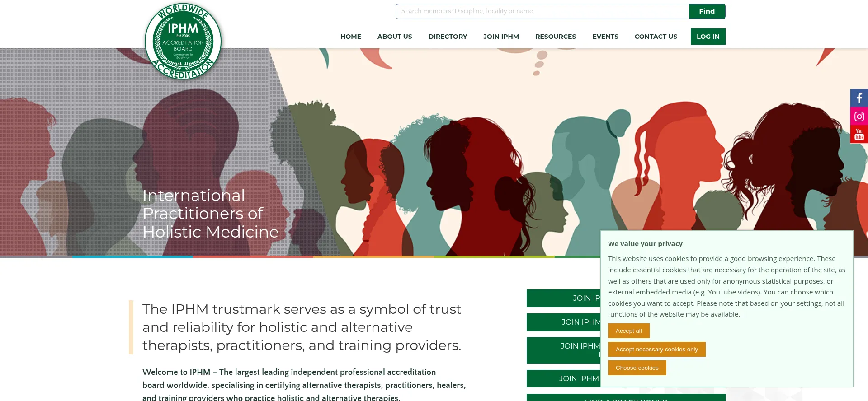
Task: Click the LOG IN button
Action: [x=708, y=37]
